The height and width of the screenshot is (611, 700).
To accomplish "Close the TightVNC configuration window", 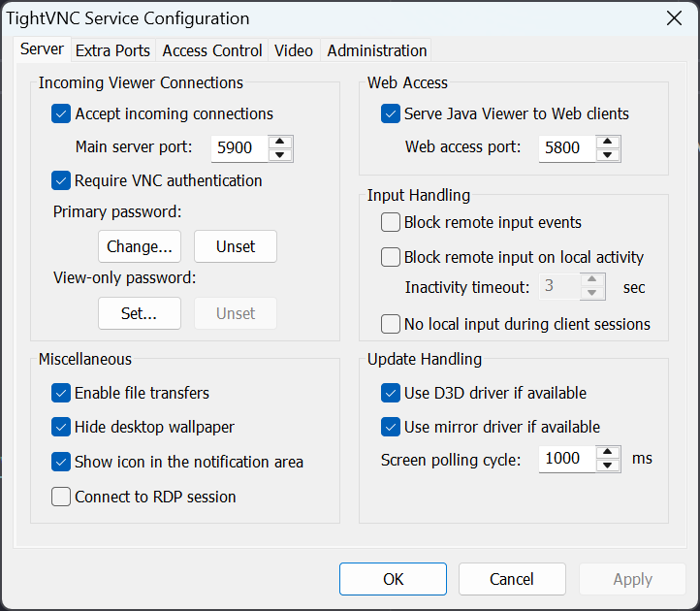I will point(674,17).
